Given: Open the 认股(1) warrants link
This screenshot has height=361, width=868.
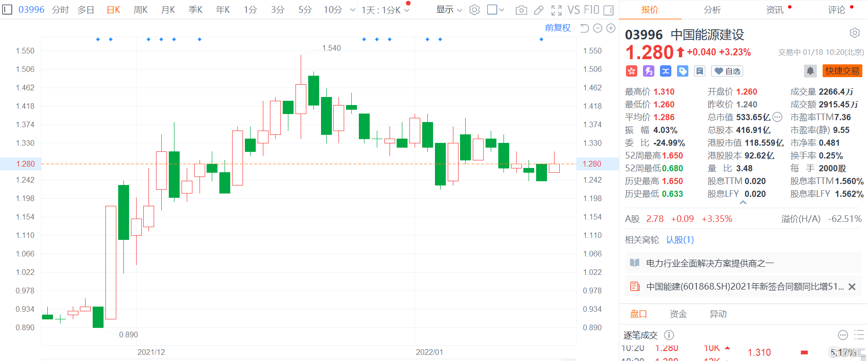Looking at the screenshot, I should click(680, 240).
